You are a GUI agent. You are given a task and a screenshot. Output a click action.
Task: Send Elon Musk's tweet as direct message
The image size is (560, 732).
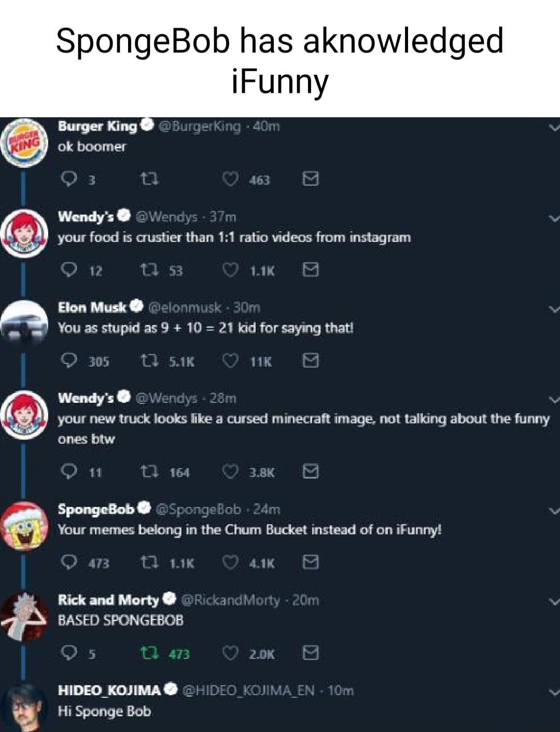[x=311, y=361]
